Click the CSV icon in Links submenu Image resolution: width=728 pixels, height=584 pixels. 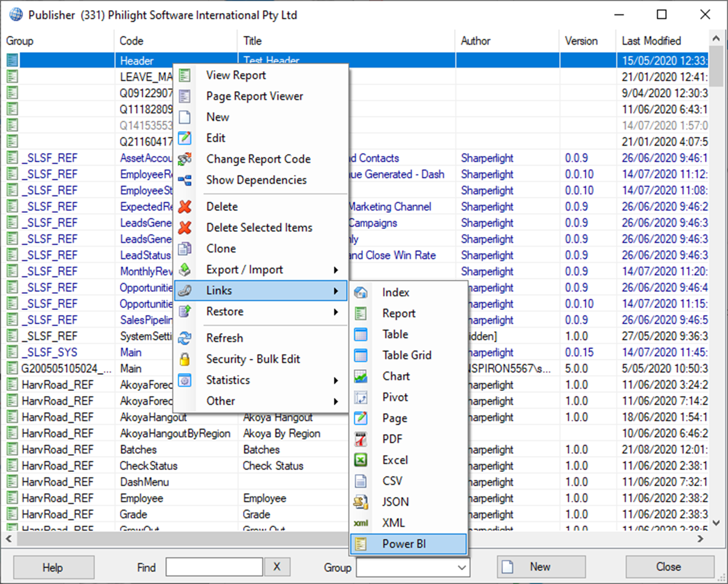(x=361, y=481)
